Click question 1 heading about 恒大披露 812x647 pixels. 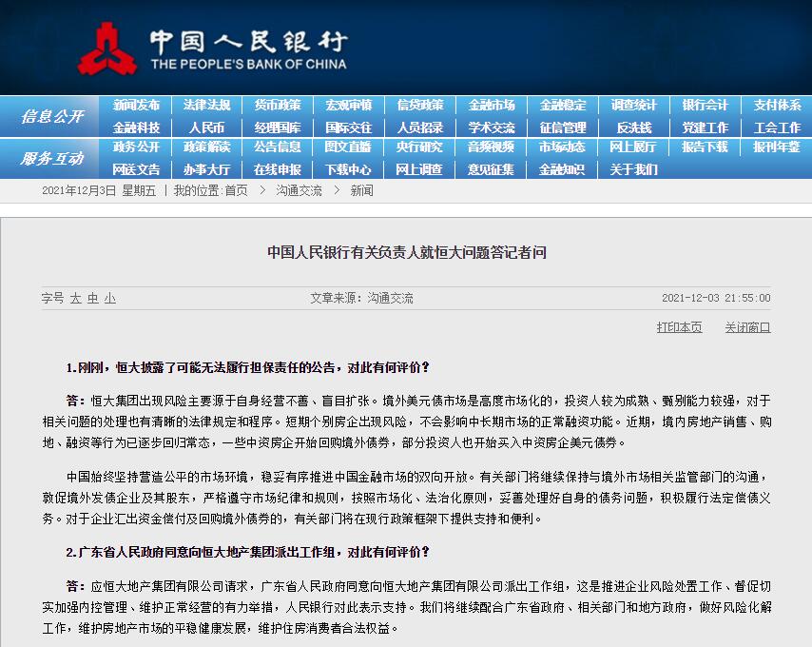pyautogui.click(x=247, y=368)
